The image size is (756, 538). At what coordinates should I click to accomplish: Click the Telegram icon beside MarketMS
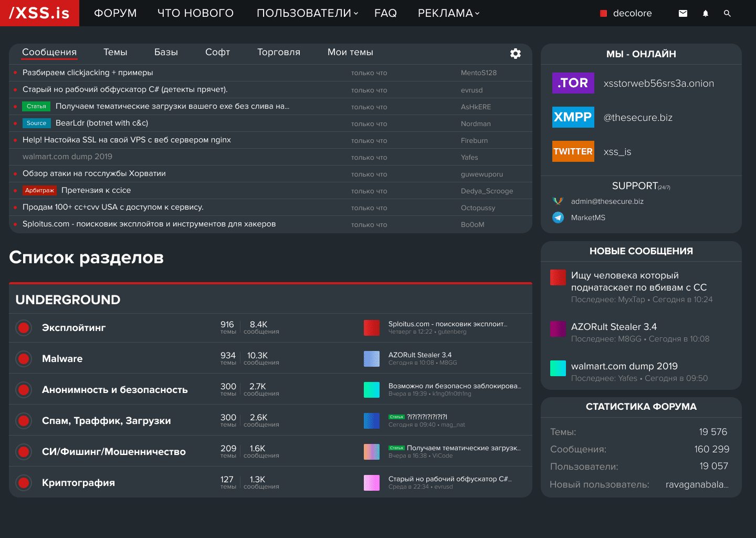point(558,218)
